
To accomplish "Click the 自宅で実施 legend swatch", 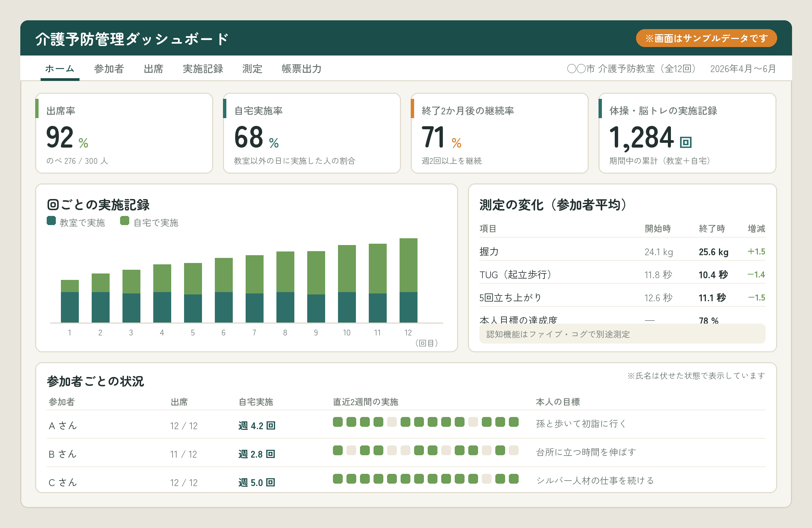I will tap(125, 221).
